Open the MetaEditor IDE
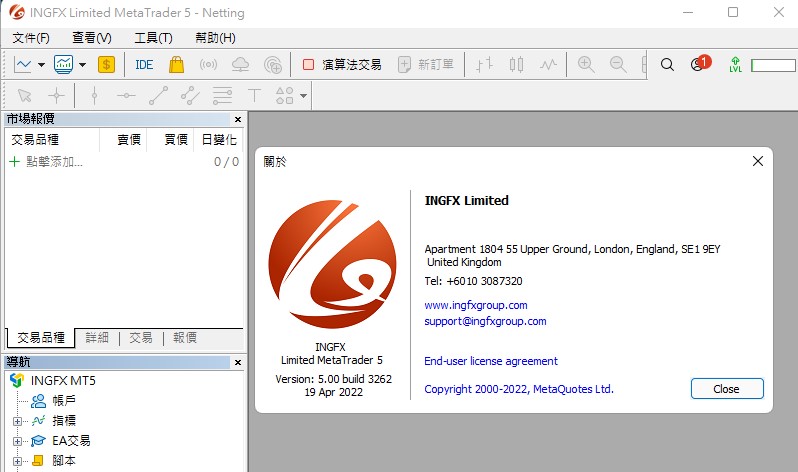798x472 pixels. 144,64
